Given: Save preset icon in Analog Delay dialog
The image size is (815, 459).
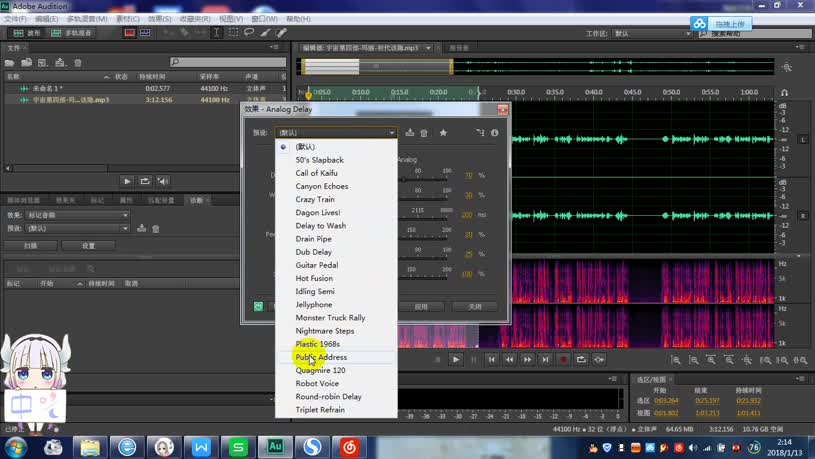Looking at the screenshot, I should click(410, 133).
